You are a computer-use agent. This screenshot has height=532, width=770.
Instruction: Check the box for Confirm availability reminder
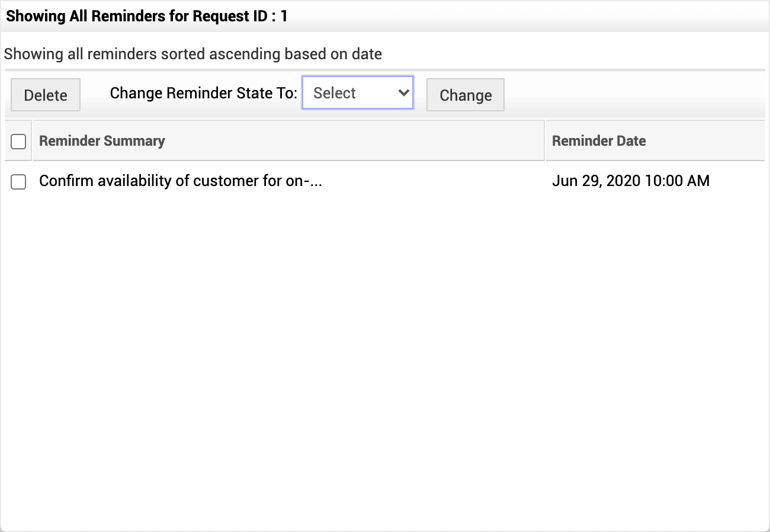click(x=18, y=182)
